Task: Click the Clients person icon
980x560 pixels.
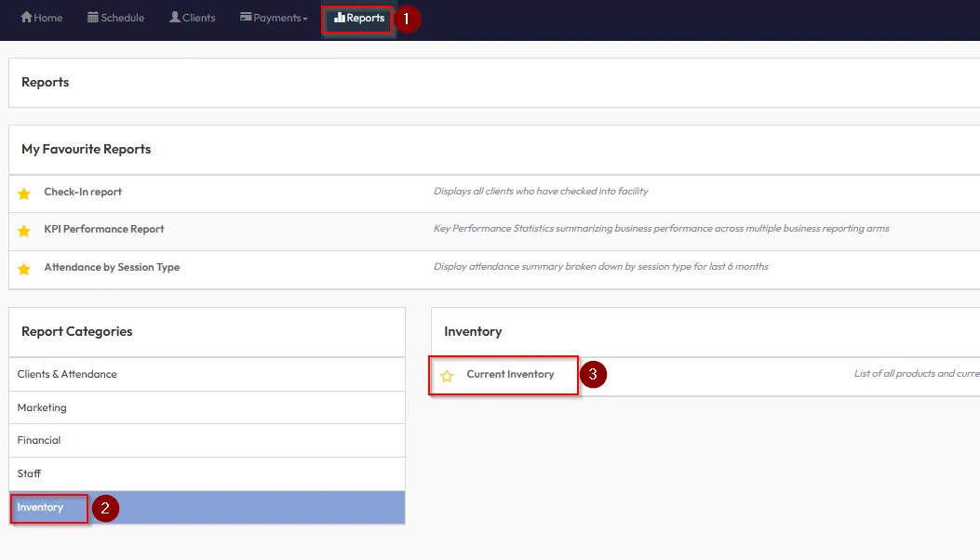Action: pyautogui.click(x=175, y=18)
